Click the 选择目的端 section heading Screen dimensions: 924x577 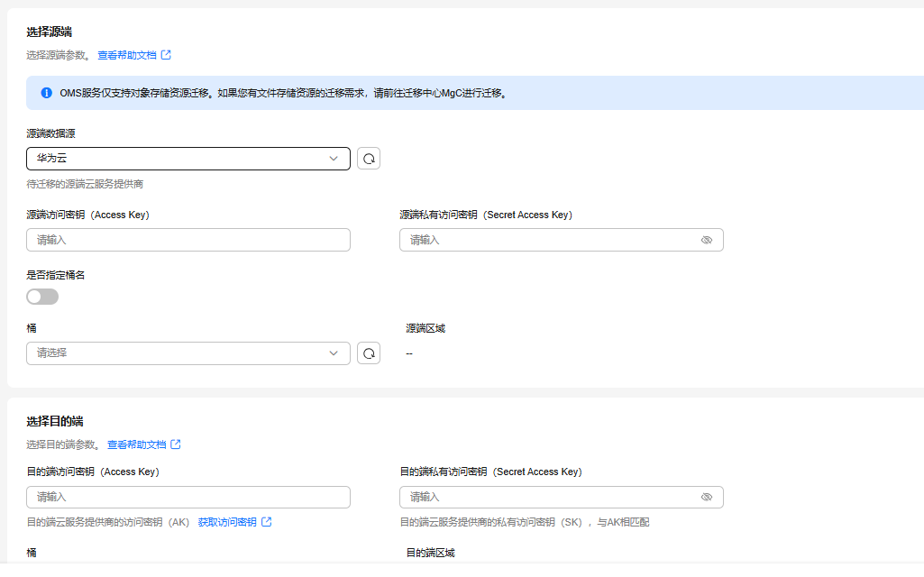pyautogui.click(x=55, y=421)
